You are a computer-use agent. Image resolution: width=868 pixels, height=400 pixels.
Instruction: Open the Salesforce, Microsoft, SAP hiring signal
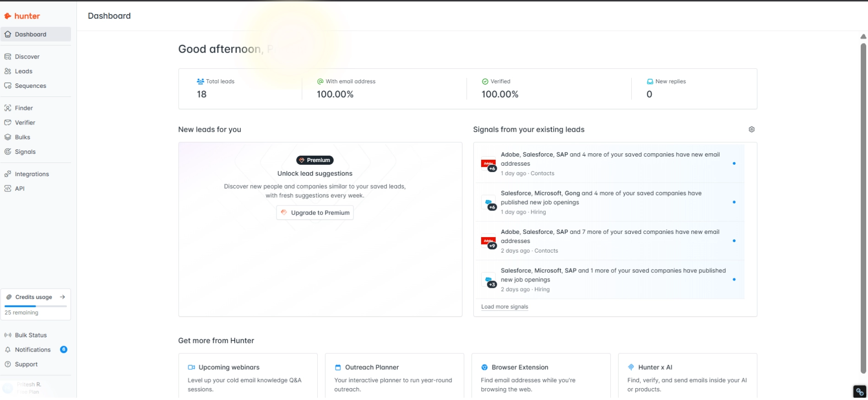[610, 280]
